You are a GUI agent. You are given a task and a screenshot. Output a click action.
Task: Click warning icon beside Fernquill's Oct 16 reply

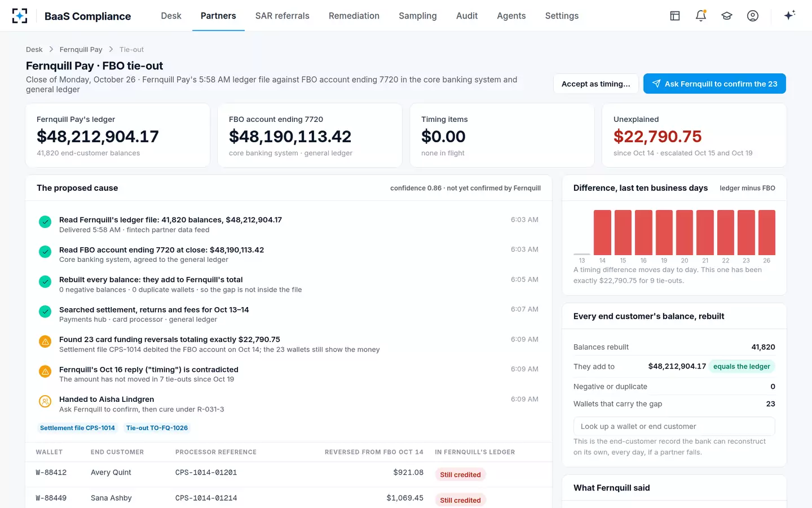click(x=45, y=371)
